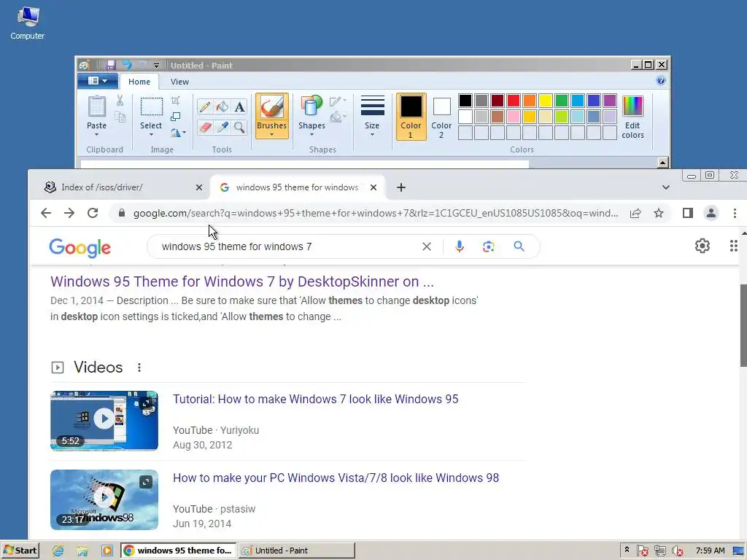Click the Cut scissors icon in Paint
Image resolution: width=747 pixels, height=560 pixels.
pos(120,100)
